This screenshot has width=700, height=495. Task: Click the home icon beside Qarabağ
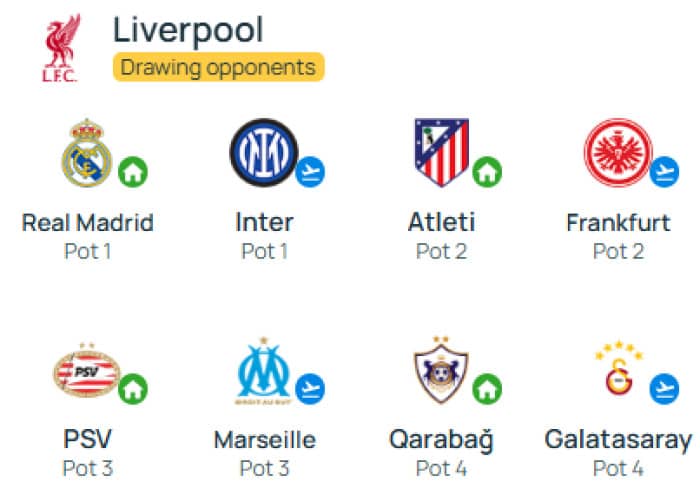[x=488, y=389]
